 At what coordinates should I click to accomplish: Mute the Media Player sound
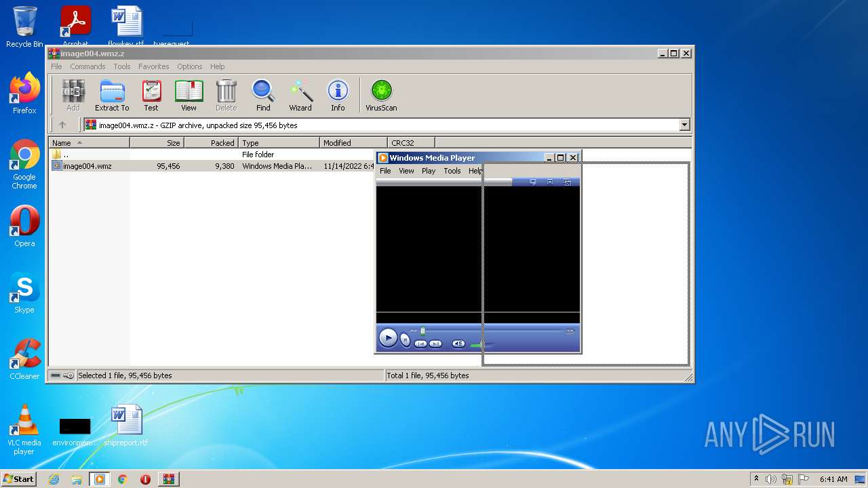click(458, 344)
